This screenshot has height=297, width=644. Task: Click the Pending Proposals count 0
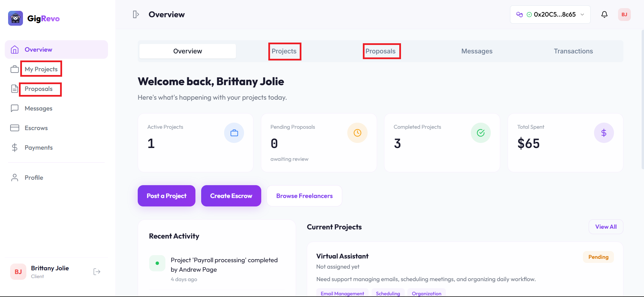(x=274, y=144)
